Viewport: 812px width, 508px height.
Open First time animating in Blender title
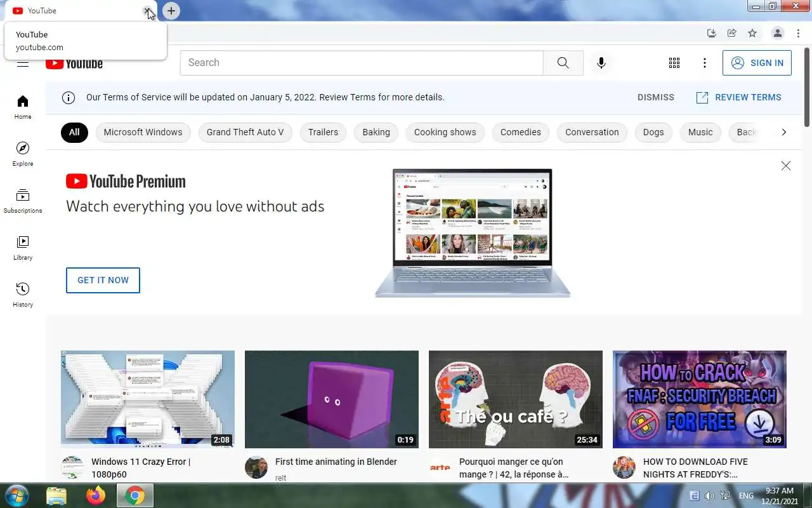tap(336, 462)
